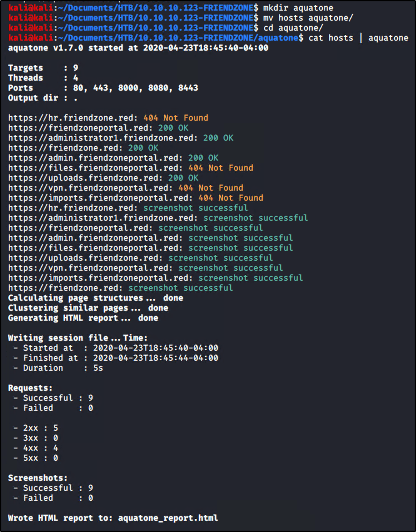
Task: Open hr.friendzone.red URL on the 404 line
Action: [x=73, y=118]
